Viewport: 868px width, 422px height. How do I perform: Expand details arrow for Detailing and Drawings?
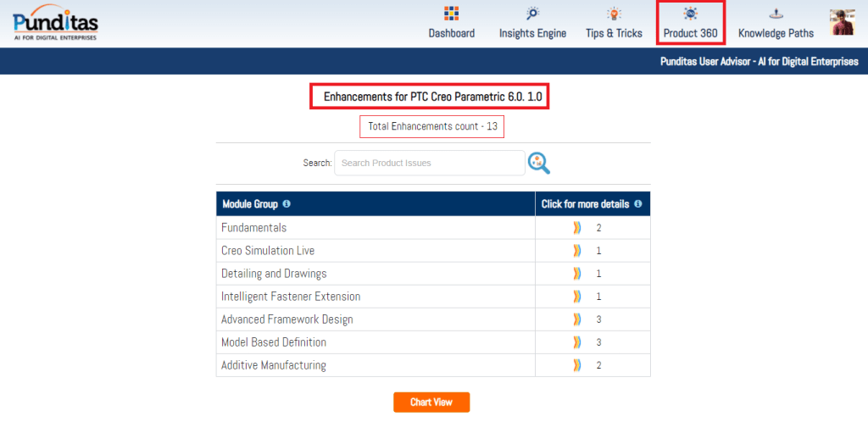coord(577,274)
